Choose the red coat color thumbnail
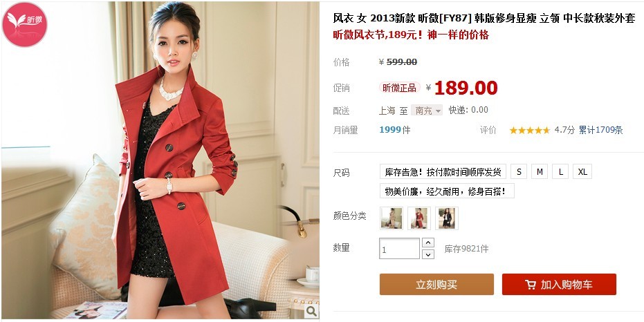 (419, 218)
